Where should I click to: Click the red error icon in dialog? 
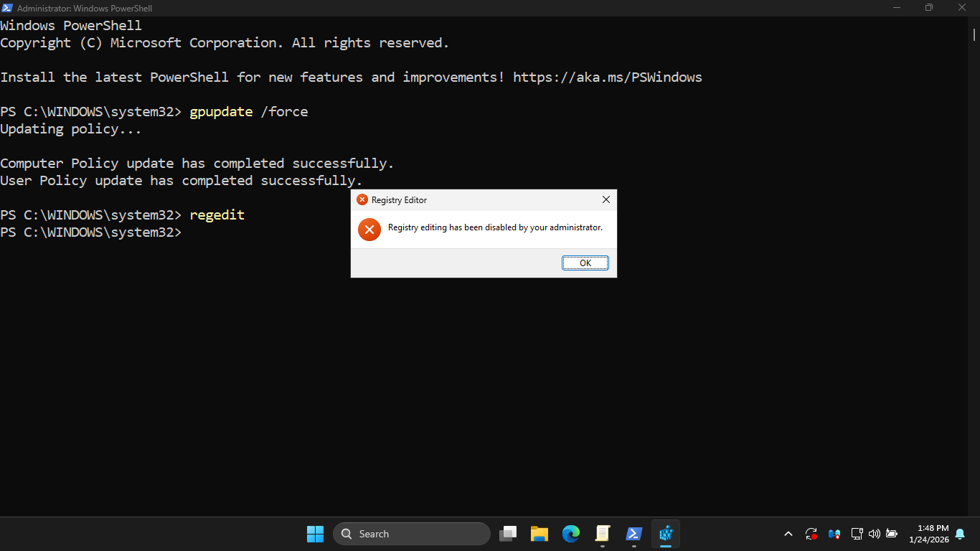tap(369, 229)
